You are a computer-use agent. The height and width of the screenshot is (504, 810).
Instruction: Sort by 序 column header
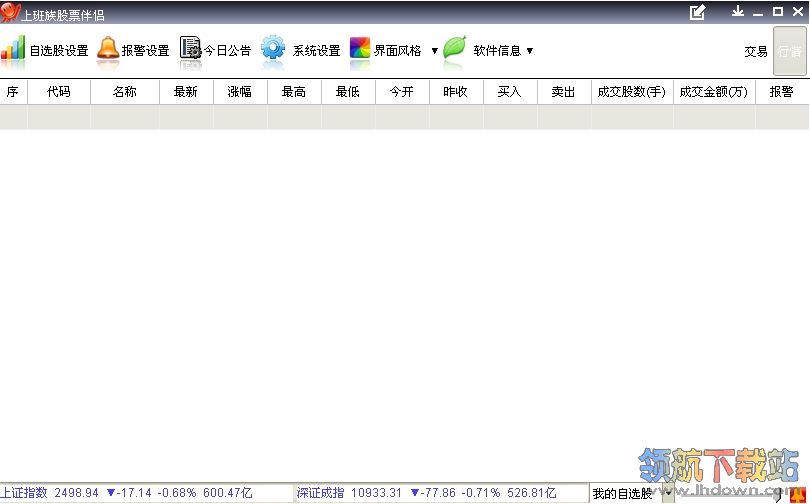(13, 92)
